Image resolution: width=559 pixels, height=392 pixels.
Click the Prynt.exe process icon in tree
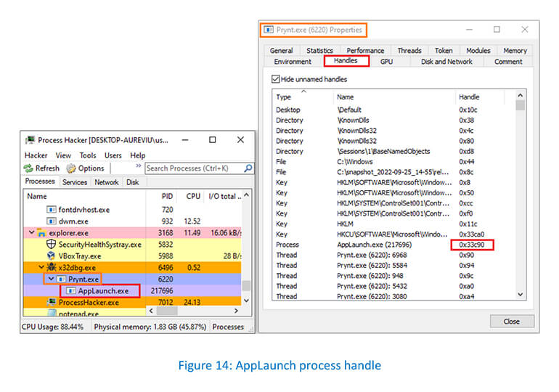[62, 279]
